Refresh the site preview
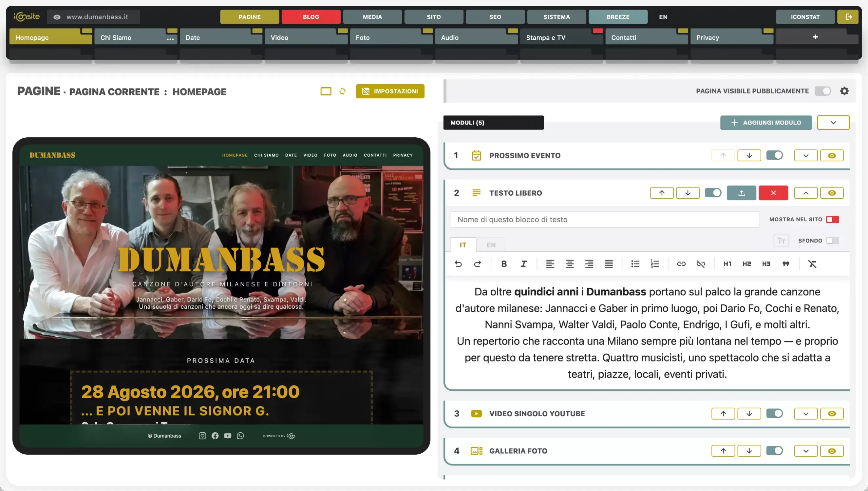The image size is (868, 491). [x=342, y=91]
